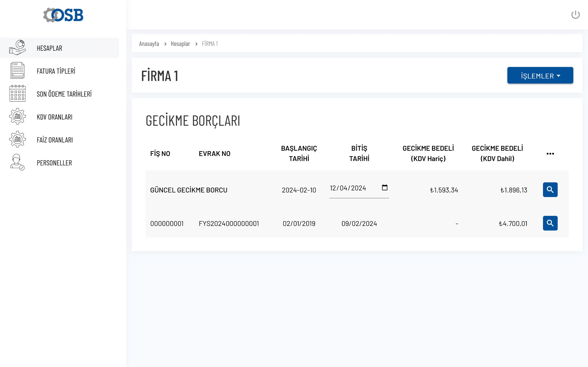The width and height of the screenshot is (588, 367).
Task: Click the Faiz Oranları gear icon
Action: (x=17, y=139)
